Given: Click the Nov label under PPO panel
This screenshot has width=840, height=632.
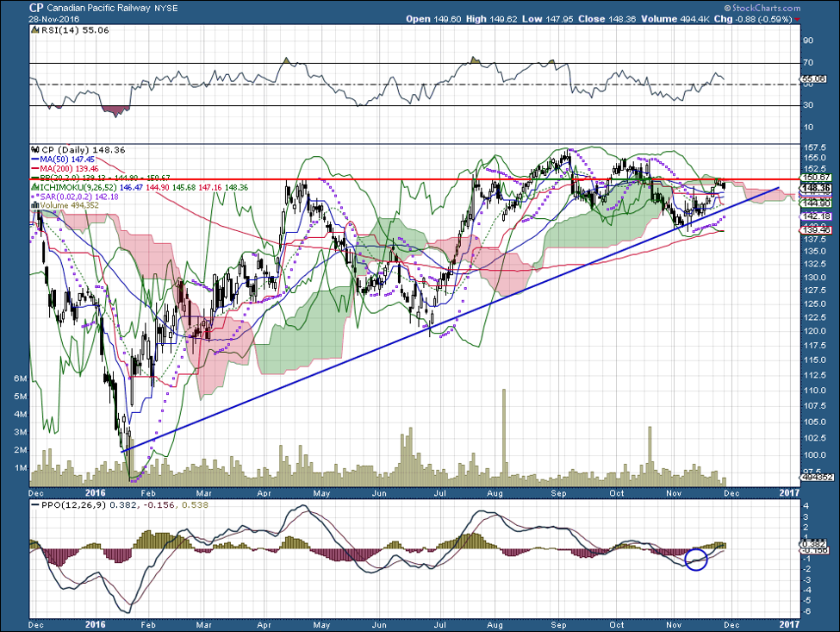Looking at the screenshot, I should coord(674,624).
